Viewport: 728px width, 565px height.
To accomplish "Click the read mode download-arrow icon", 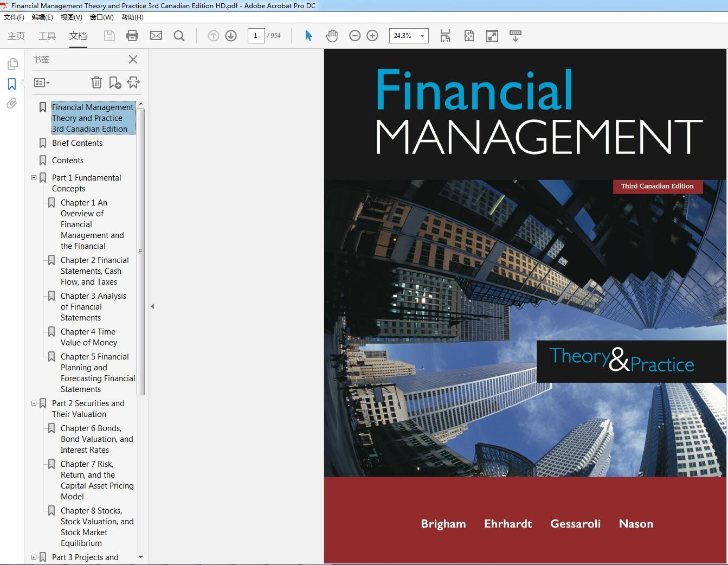I will 516,36.
